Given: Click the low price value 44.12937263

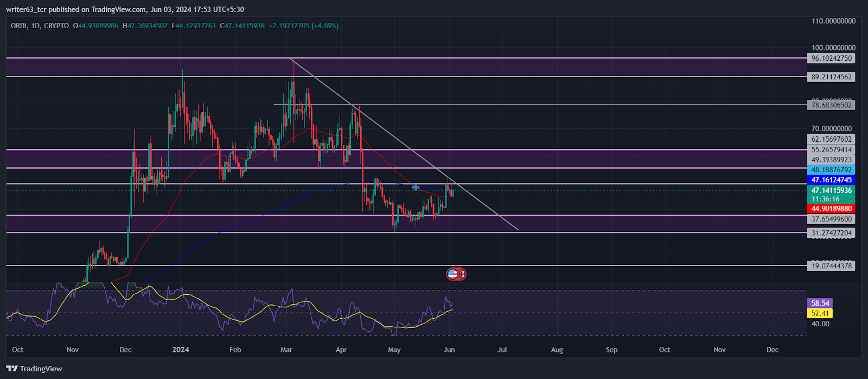Looking at the screenshot, I should click(x=195, y=26).
